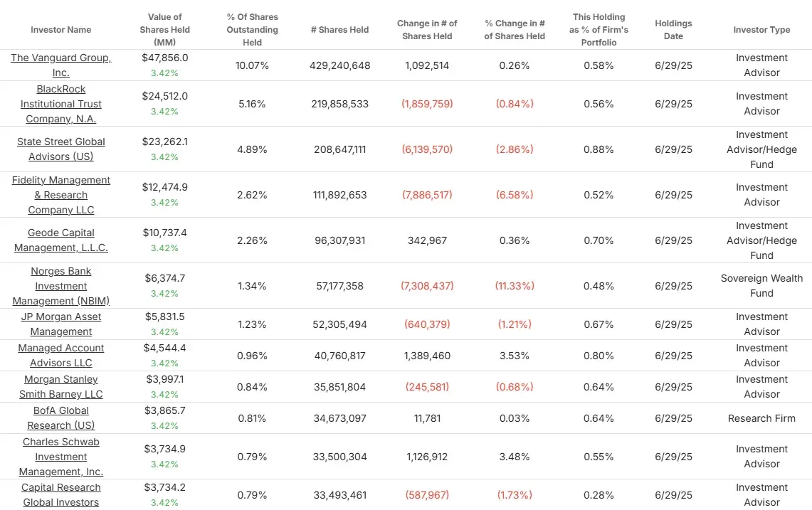Click the % Change in # of Shares Held header
Image resolution: width=812 pixels, height=510 pixels.
515,30
